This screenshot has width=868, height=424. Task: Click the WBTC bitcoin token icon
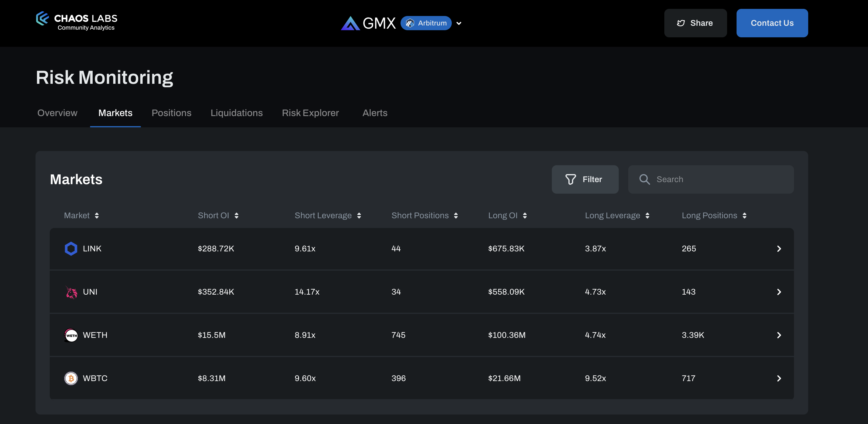tap(71, 378)
